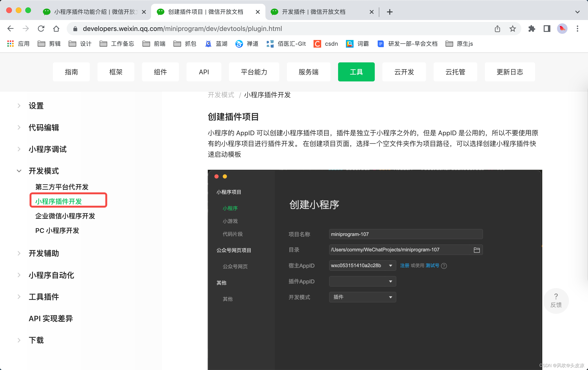Click the share page icon
Viewport: 588px width, 370px height.
click(x=497, y=29)
